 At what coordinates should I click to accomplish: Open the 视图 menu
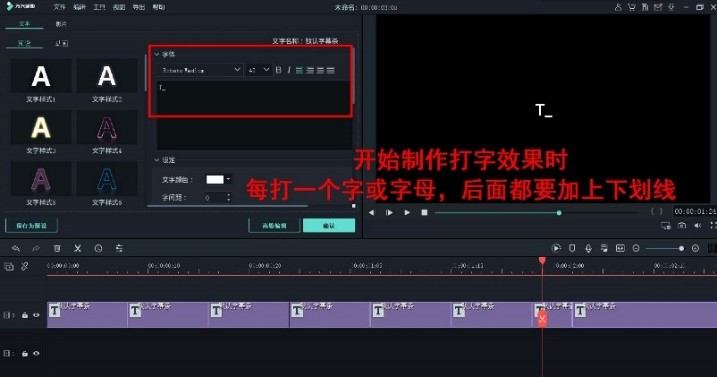[119, 7]
